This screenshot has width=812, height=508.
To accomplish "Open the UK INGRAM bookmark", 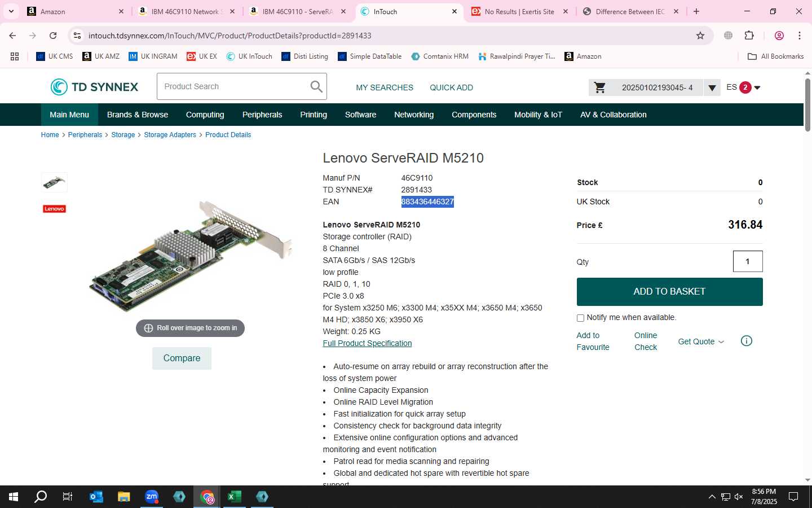I will pos(153,56).
